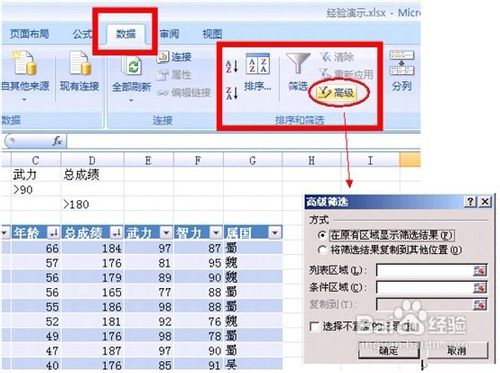Click inside the formula bar
500x373 pixels.
click(243, 141)
